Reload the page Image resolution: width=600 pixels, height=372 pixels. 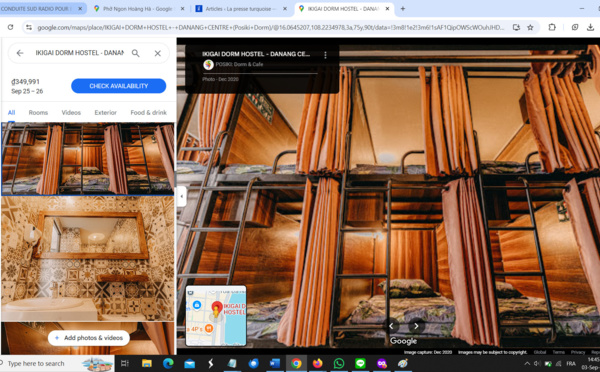tap(10, 27)
